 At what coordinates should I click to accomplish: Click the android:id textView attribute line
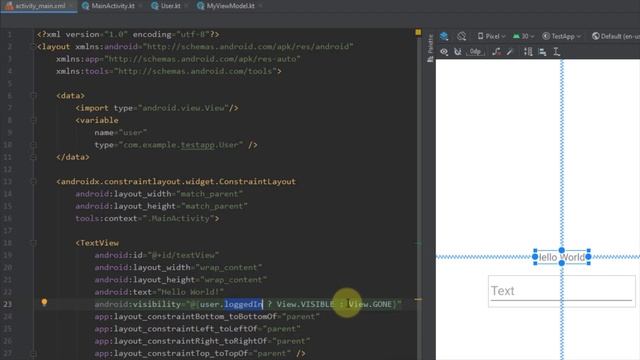pos(157,255)
